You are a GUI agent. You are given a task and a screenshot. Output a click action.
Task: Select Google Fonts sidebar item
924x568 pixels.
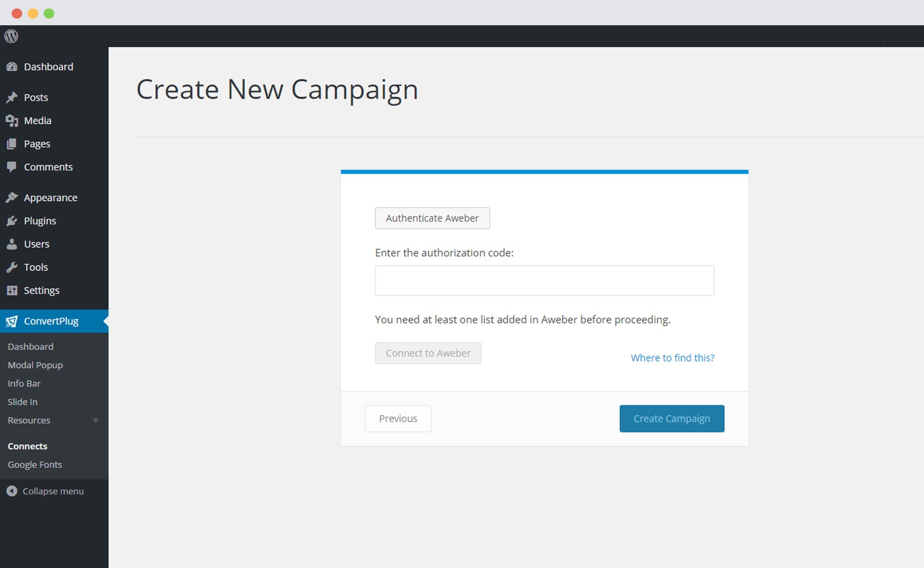pos(34,464)
